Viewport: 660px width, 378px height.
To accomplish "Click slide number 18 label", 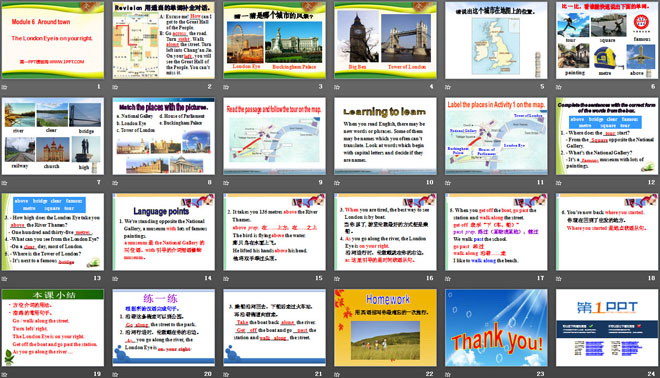I will (x=652, y=278).
